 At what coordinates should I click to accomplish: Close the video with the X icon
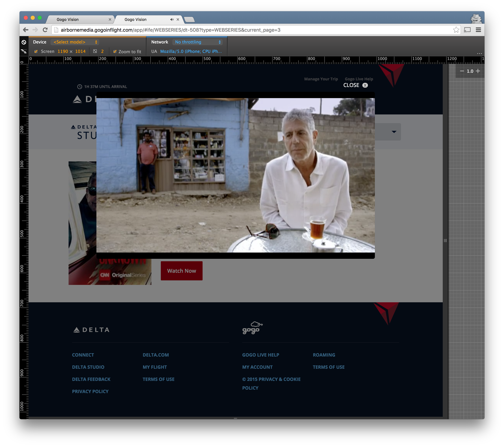click(365, 85)
